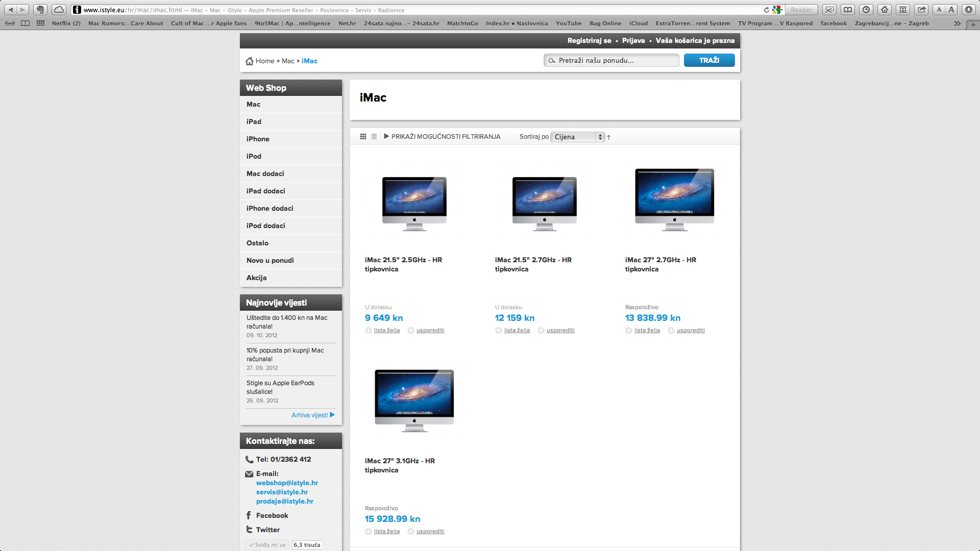The image size is (980, 551).
Task: Open the Google colored share dropdown icon
Action: (777, 10)
